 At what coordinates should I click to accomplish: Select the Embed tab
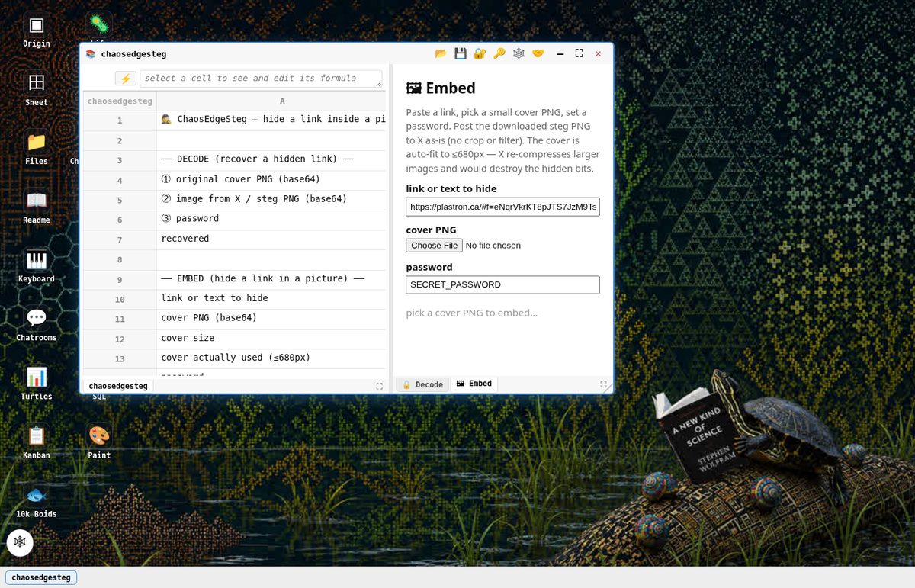coord(474,384)
